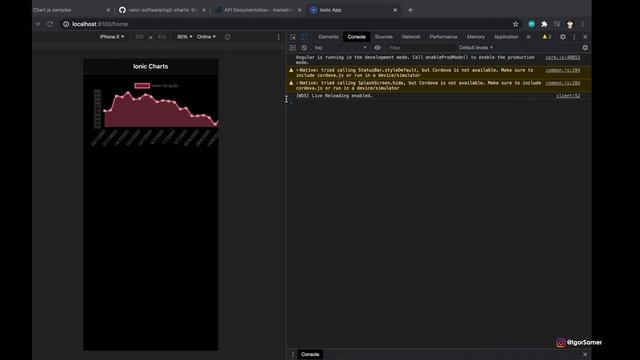Toggle the console sidebar
The image size is (640, 360).
(293, 48)
